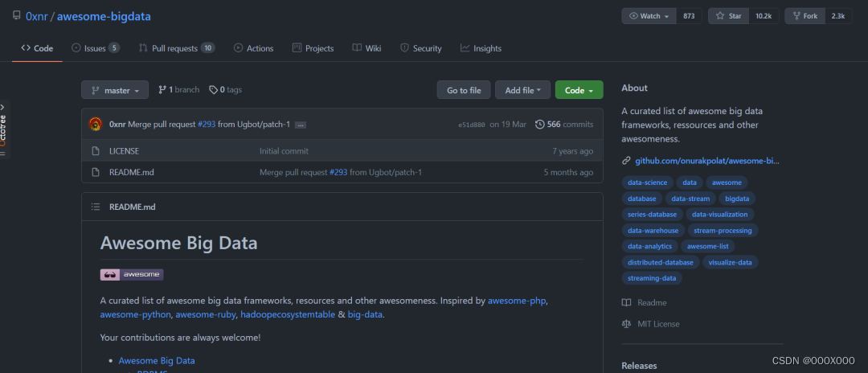Open the awesome-bigdata repository link
This screenshot has height=373, width=868.
[x=104, y=16]
